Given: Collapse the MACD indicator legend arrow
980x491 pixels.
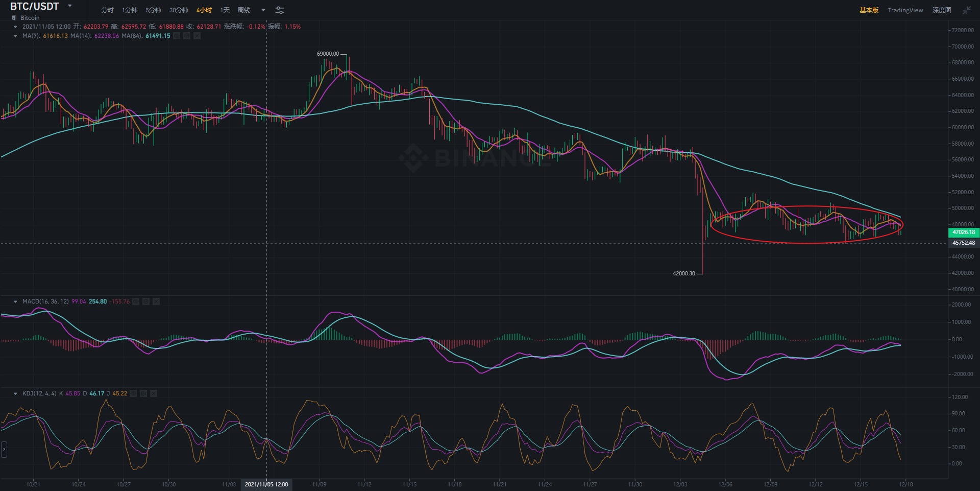Looking at the screenshot, I should click(15, 301).
